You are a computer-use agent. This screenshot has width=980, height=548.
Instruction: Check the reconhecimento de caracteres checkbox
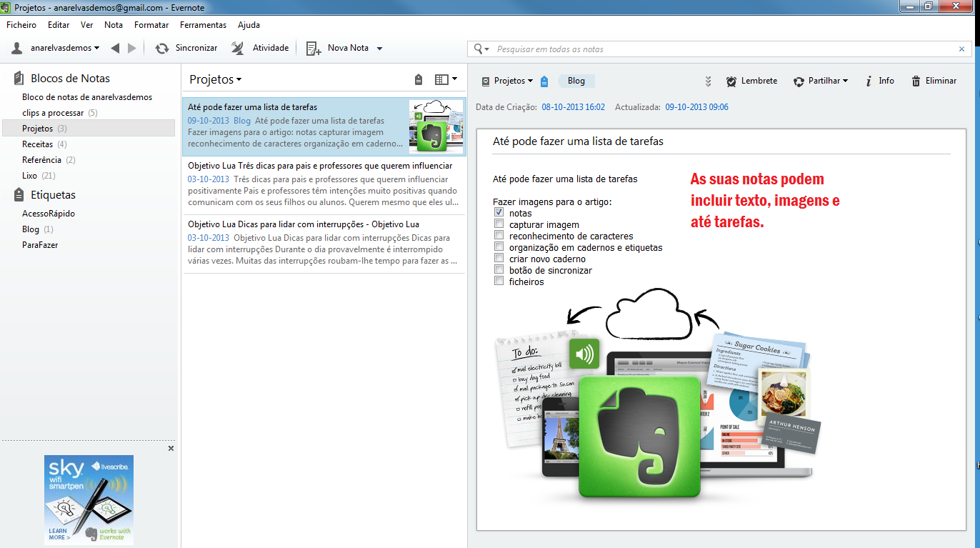point(499,236)
